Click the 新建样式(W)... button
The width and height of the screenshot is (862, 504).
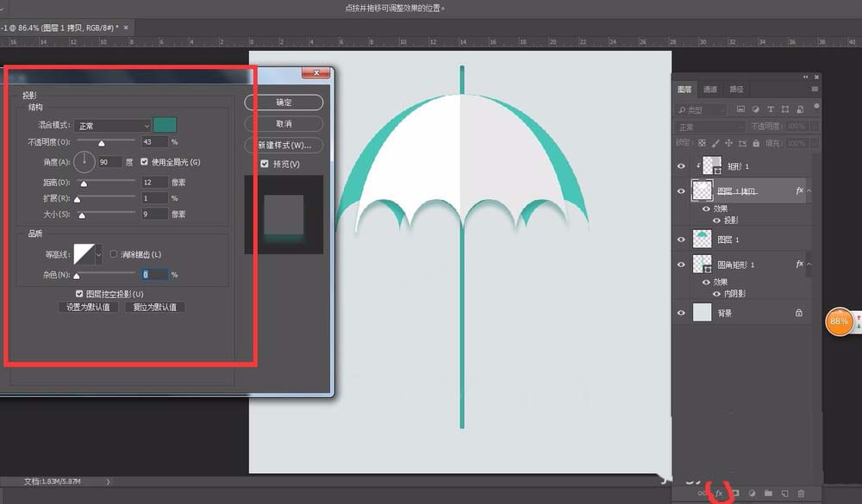point(284,145)
